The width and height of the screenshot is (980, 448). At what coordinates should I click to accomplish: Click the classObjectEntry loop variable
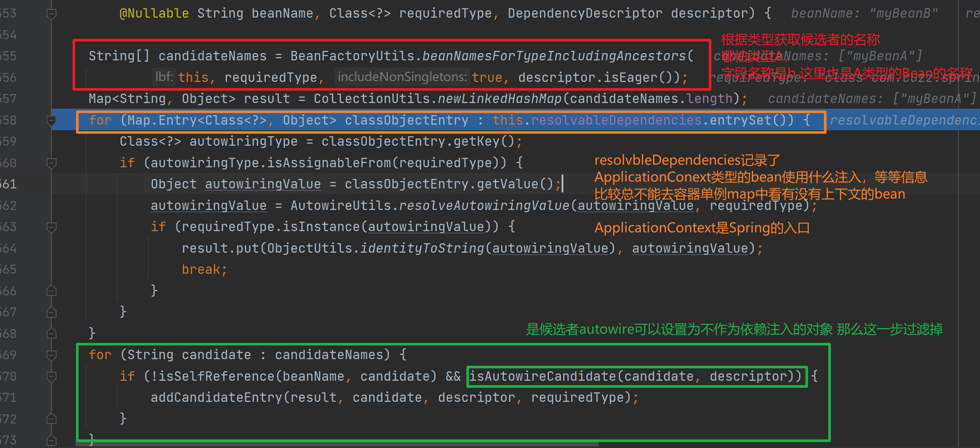tap(406, 120)
